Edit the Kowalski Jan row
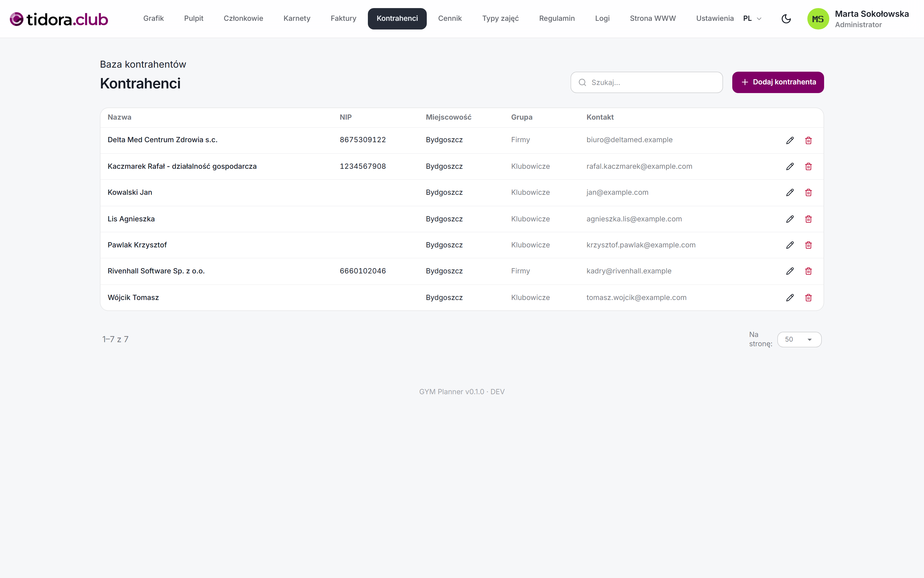The height and width of the screenshot is (578, 924). (x=790, y=192)
